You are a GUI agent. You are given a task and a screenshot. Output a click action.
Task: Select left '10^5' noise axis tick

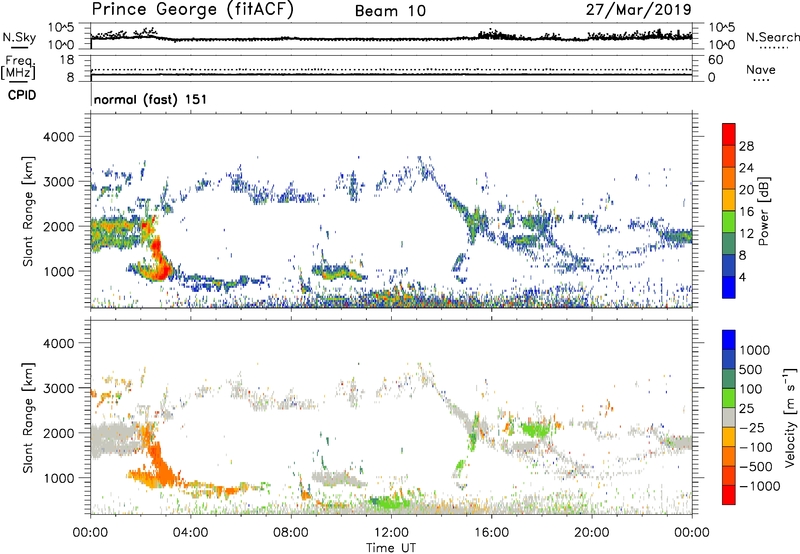(62, 28)
